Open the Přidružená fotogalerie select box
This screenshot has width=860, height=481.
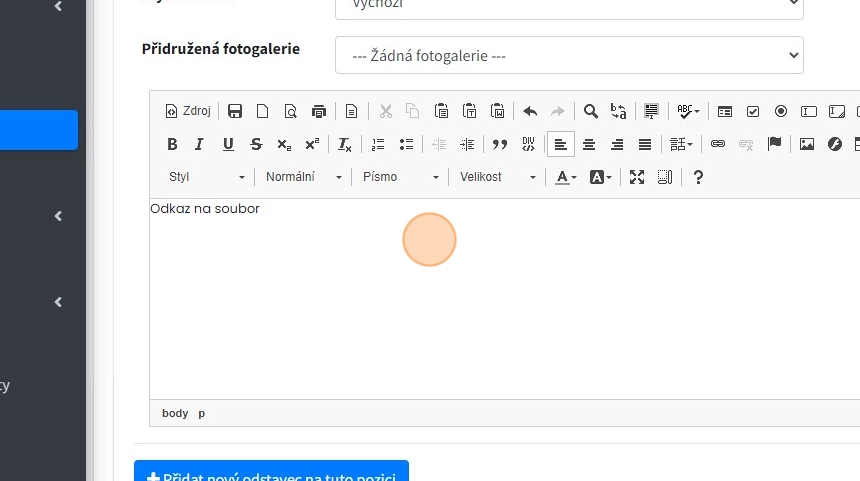[x=569, y=56]
